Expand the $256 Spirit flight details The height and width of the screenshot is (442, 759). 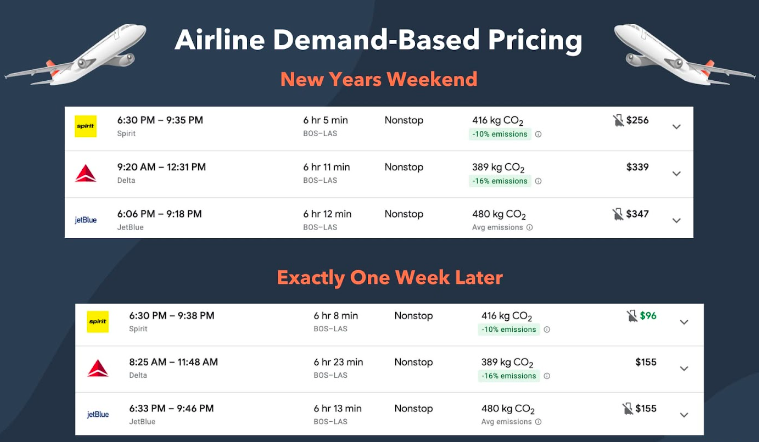(677, 127)
